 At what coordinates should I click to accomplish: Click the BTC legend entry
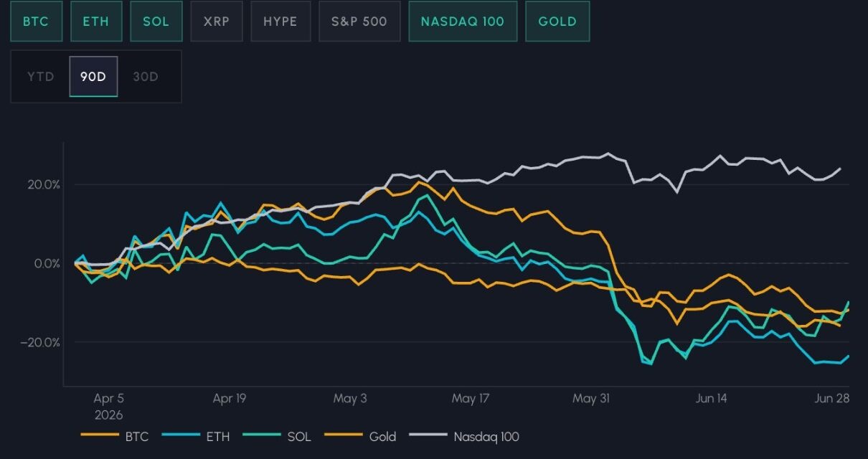click(x=115, y=436)
